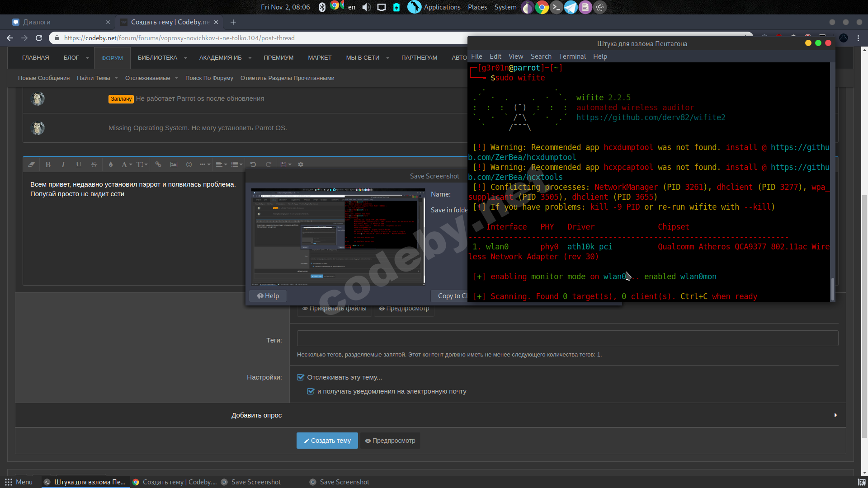This screenshot has height=488, width=868.
Task: Open text alignment dropdown
Action: (221, 164)
